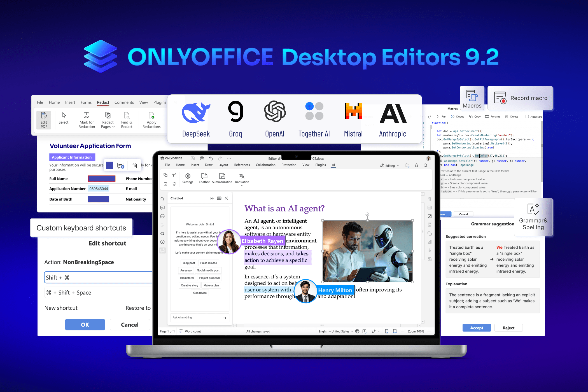Enable the Autostart checkbox
Image resolution: width=588 pixels, height=392 pixels.
click(527, 116)
